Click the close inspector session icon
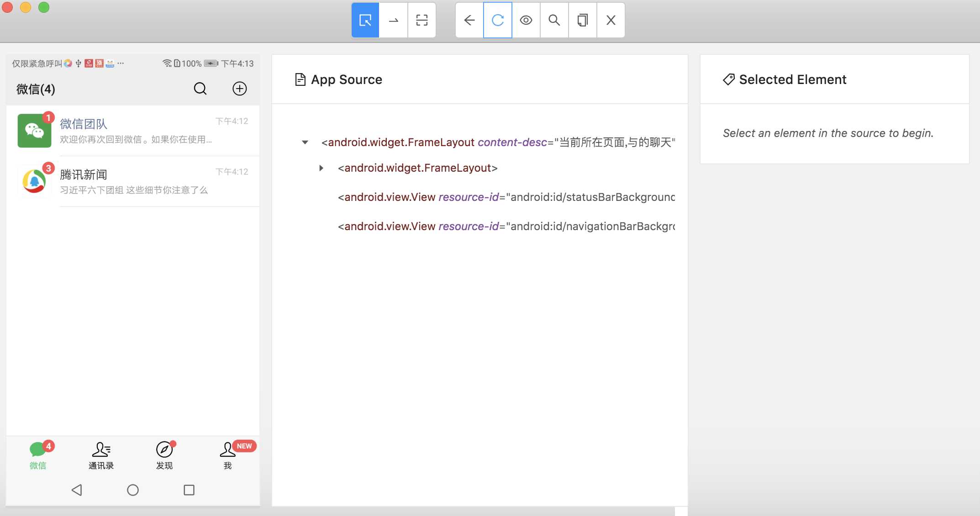 610,19
